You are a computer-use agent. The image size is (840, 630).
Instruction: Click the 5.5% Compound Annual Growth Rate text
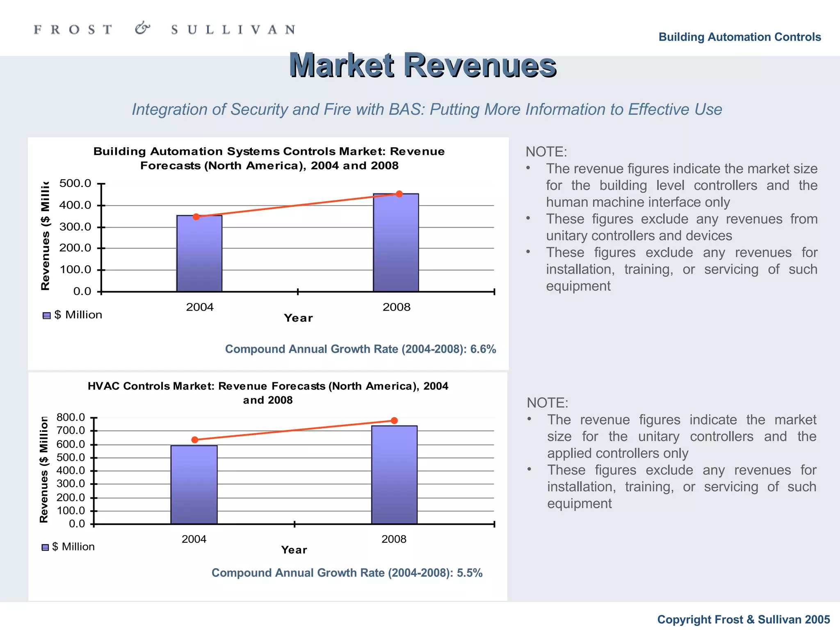(347, 573)
